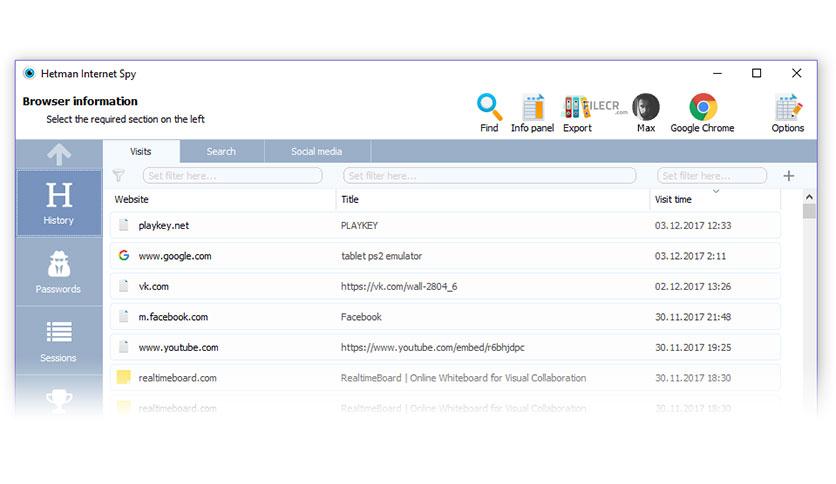836x484 pixels.
Task: Click the https://vk.com/wall-2804_6 title
Action: point(399,286)
